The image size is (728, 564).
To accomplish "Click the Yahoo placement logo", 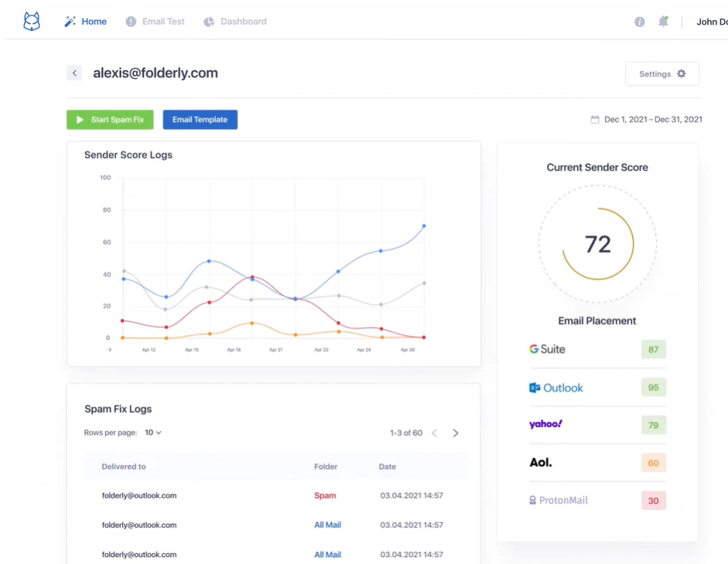I will (x=545, y=425).
